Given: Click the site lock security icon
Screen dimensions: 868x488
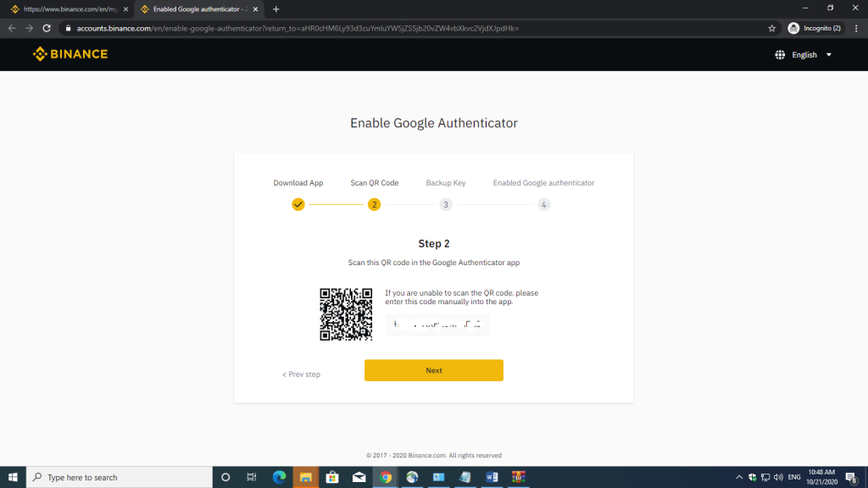Looking at the screenshot, I should pyautogui.click(x=68, y=28).
